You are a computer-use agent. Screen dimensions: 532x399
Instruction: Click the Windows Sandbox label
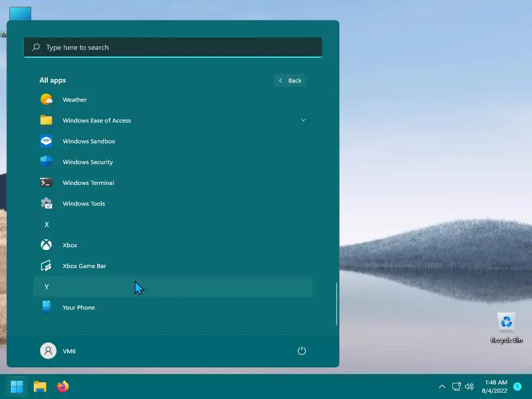pos(89,141)
